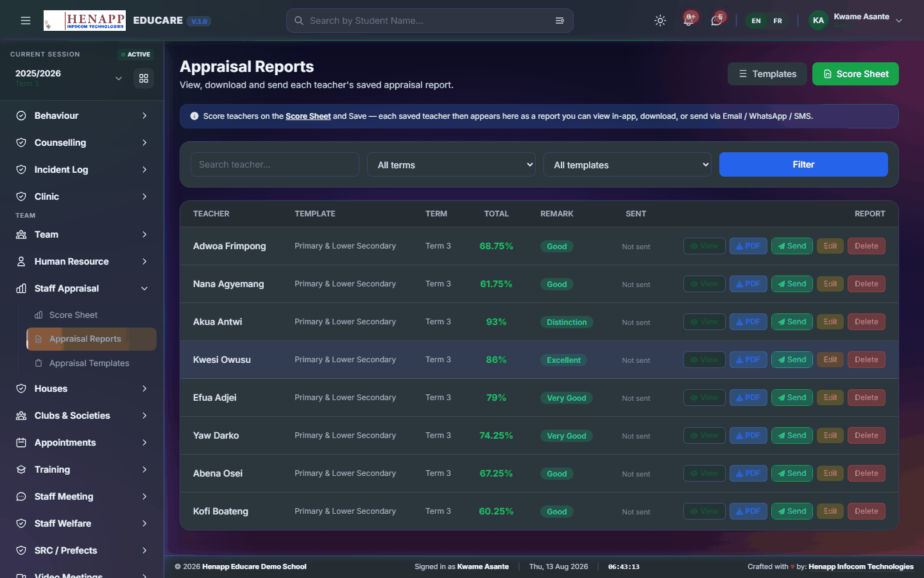Screen dimensions: 924x578
Task: Open the KA user avatar
Action: coord(819,21)
